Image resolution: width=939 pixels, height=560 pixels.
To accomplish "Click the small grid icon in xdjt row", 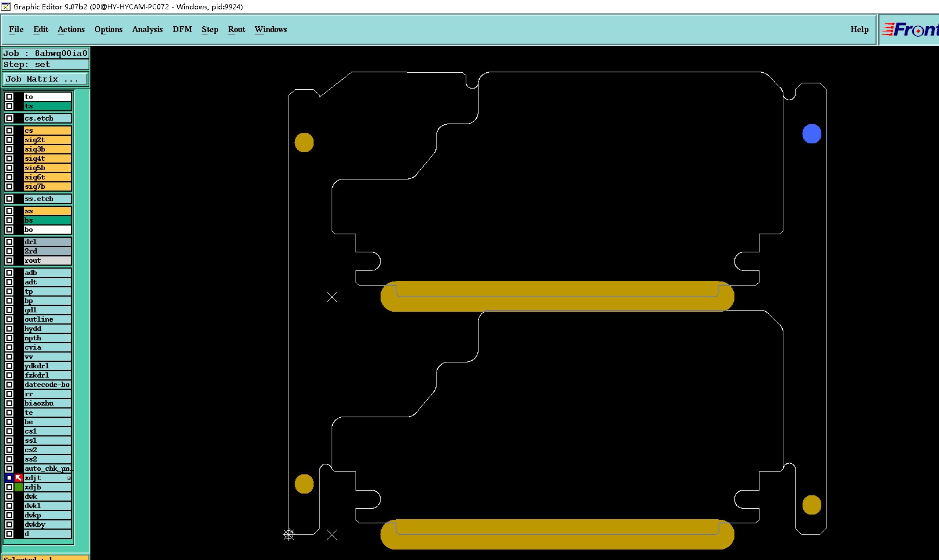I will pyautogui.click(x=69, y=478).
